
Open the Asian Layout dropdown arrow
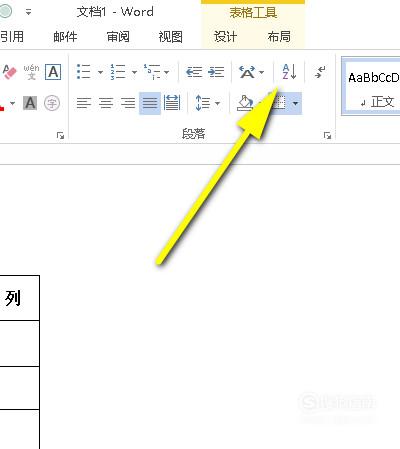tap(262, 72)
